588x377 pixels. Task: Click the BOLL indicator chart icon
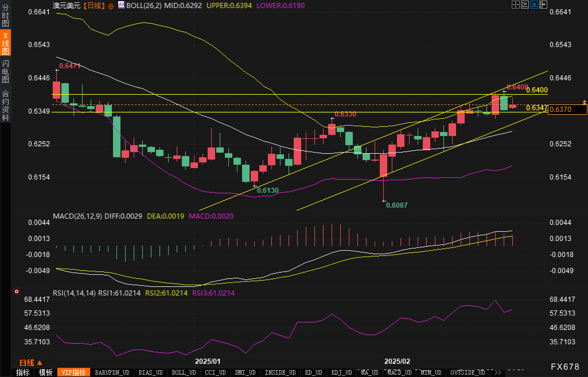121,5
